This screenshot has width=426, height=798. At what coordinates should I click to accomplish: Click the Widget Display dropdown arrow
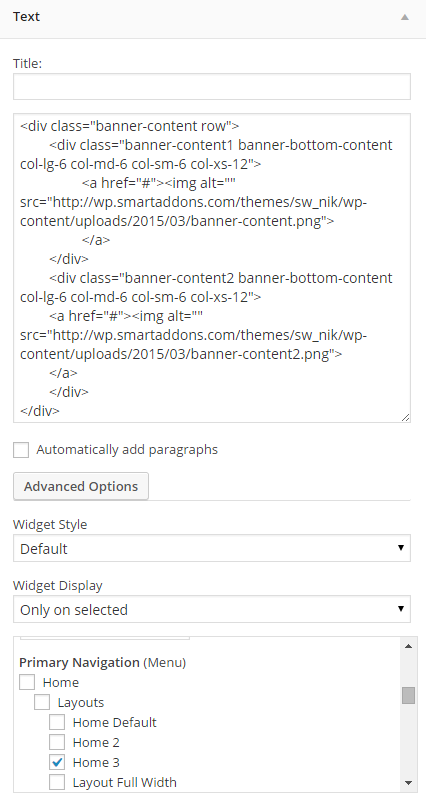[401, 609]
